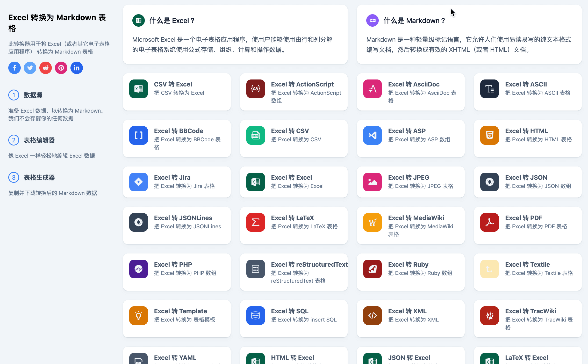Click the orange HTML5 shield icon
The image size is (588, 364).
(490, 135)
